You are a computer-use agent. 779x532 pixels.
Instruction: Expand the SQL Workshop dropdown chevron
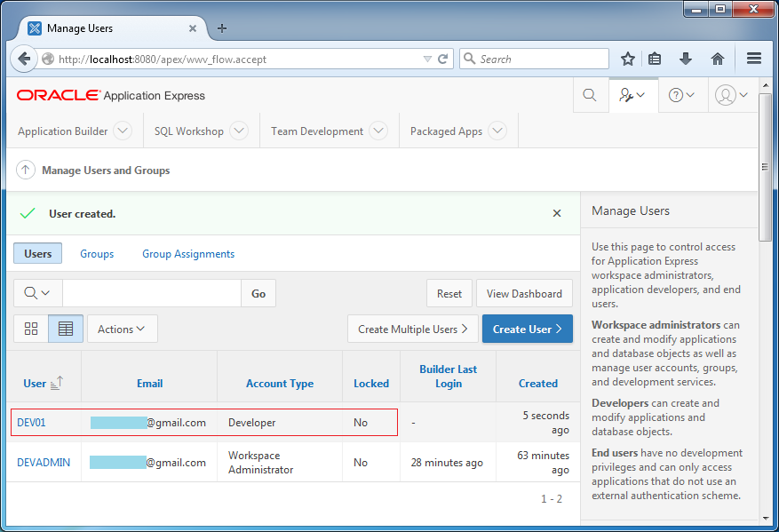[x=239, y=131]
